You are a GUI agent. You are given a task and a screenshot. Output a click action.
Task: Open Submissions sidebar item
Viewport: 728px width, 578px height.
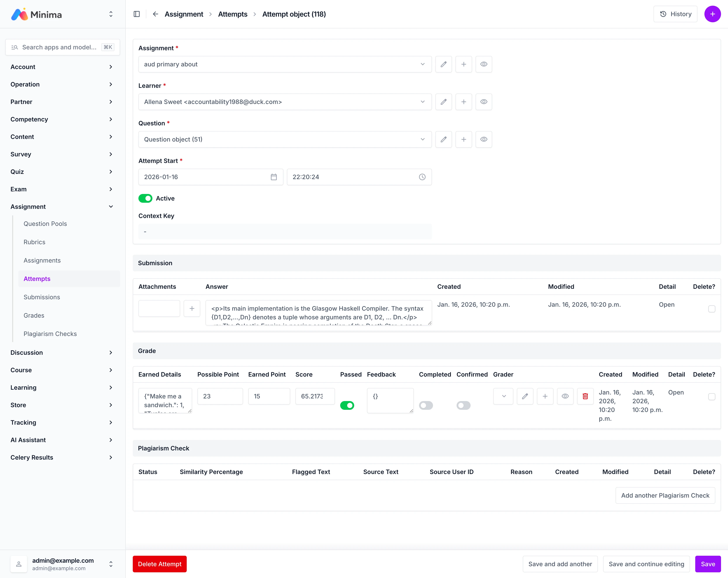tap(42, 297)
